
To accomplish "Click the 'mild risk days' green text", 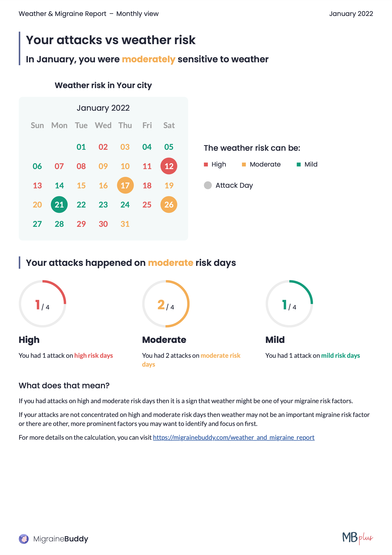I will tap(340, 356).
